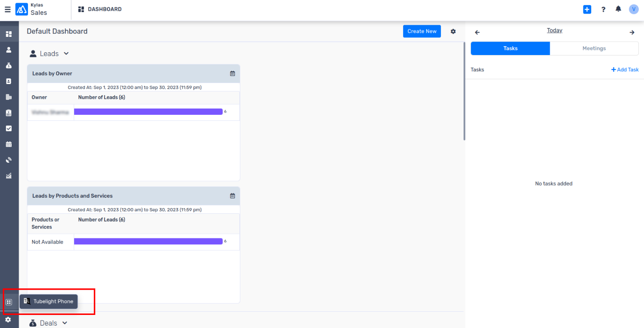644x328 pixels.
Task: Select the Tasks tab
Action: (x=510, y=49)
